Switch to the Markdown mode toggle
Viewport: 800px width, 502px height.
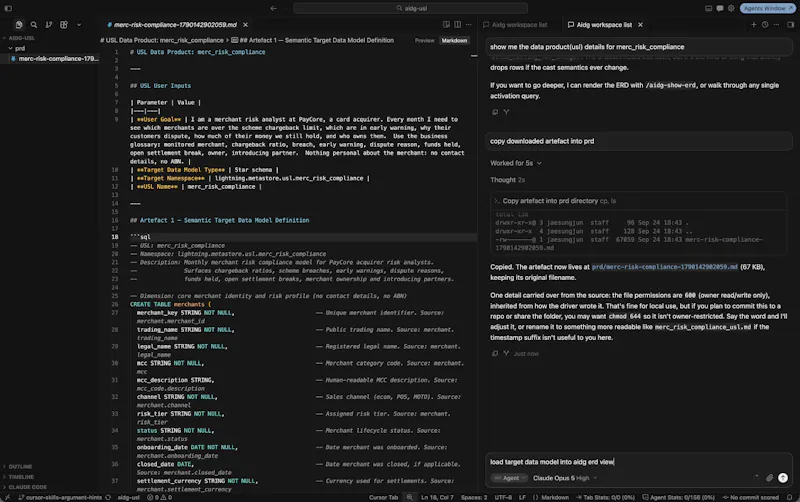tap(454, 40)
